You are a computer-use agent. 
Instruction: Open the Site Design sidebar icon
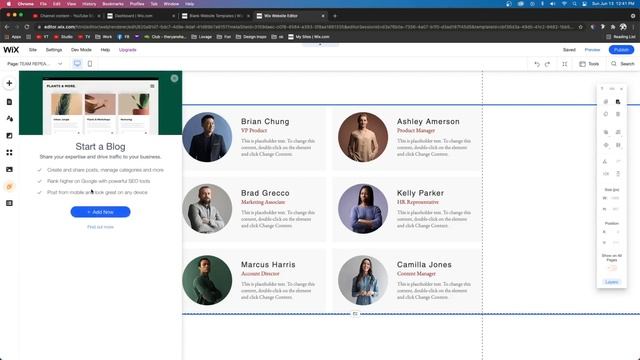coord(9,119)
